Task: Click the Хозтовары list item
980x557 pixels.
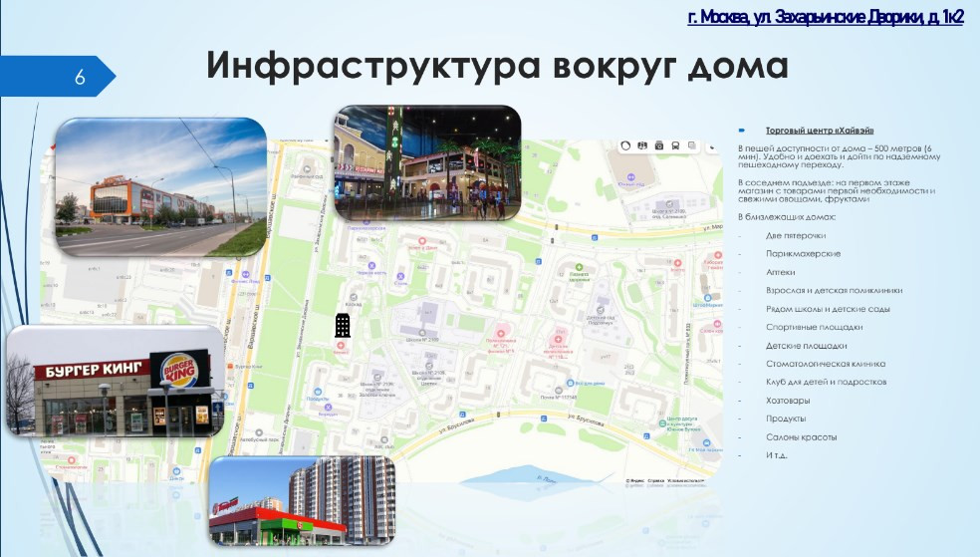Action: pos(788,401)
